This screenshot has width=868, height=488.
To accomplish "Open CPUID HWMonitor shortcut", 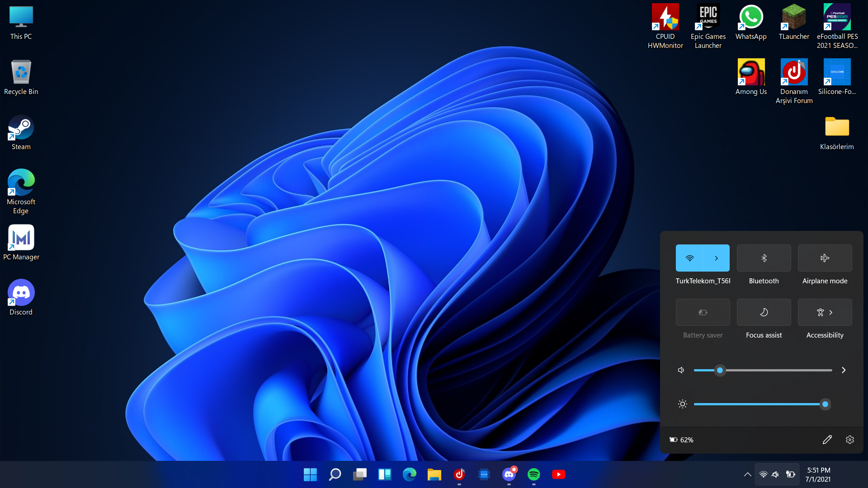I will pyautogui.click(x=665, y=27).
